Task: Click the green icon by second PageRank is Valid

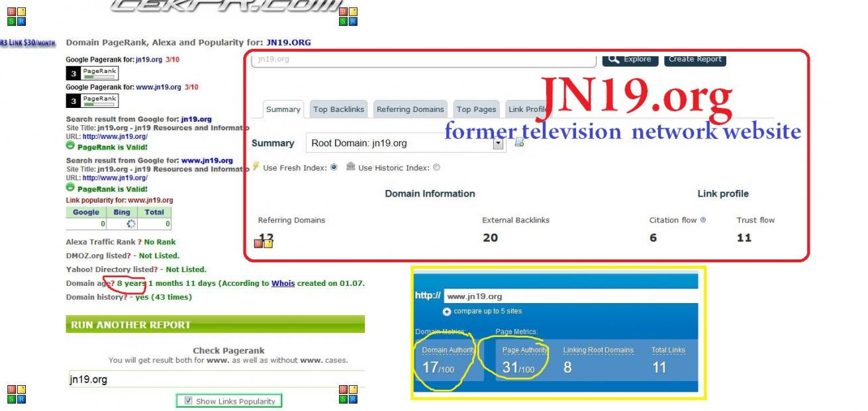Action: [x=71, y=188]
